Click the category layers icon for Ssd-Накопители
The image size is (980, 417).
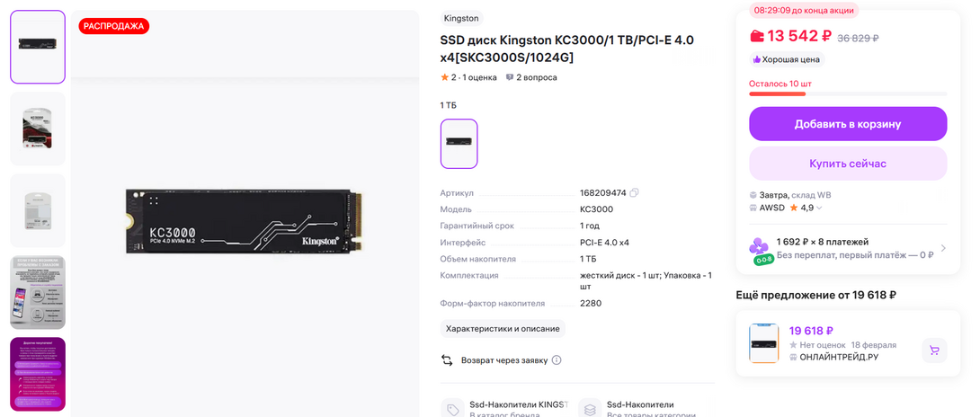tap(590, 410)
